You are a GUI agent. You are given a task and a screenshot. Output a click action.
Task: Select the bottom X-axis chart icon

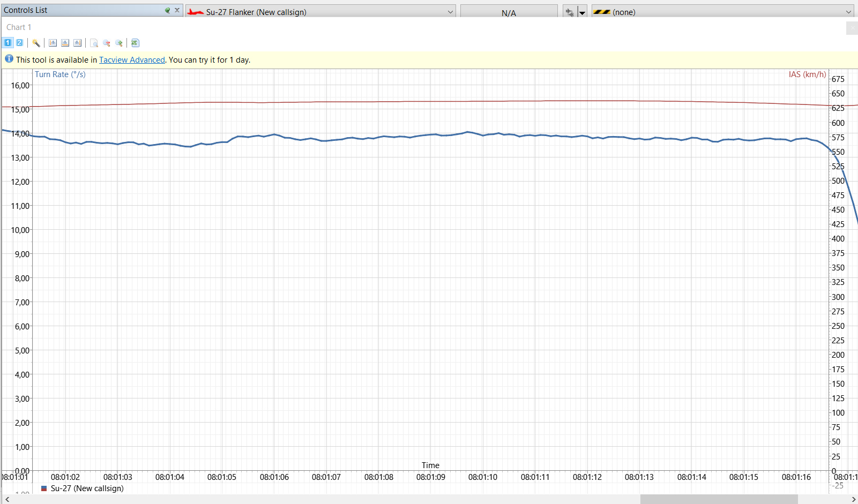click(x=65, y=43)
